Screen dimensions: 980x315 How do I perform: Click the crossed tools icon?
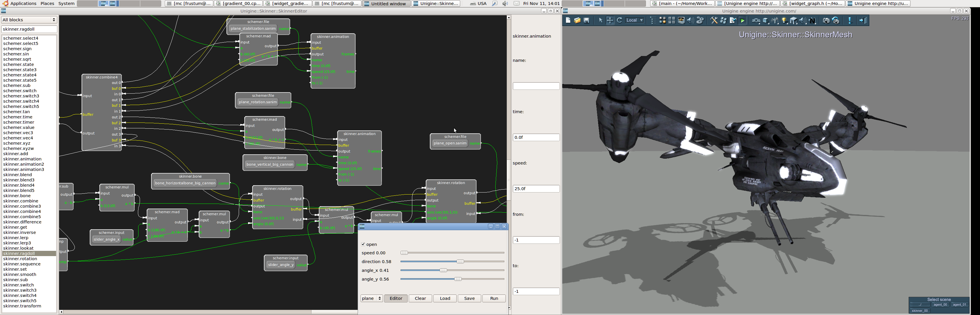pyautogui.click(x=714, y=20)
